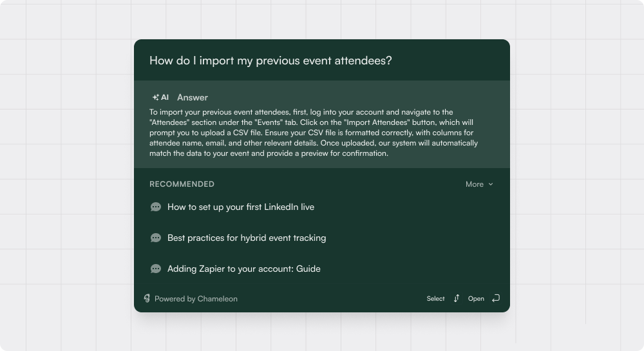This screenshot has width=644, height=351.
Task: Click the AI Answer heading
Action: tap(192, 97)
